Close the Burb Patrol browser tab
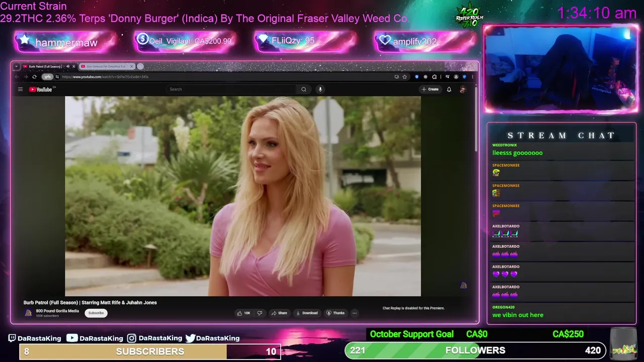 tap(73, 66)
